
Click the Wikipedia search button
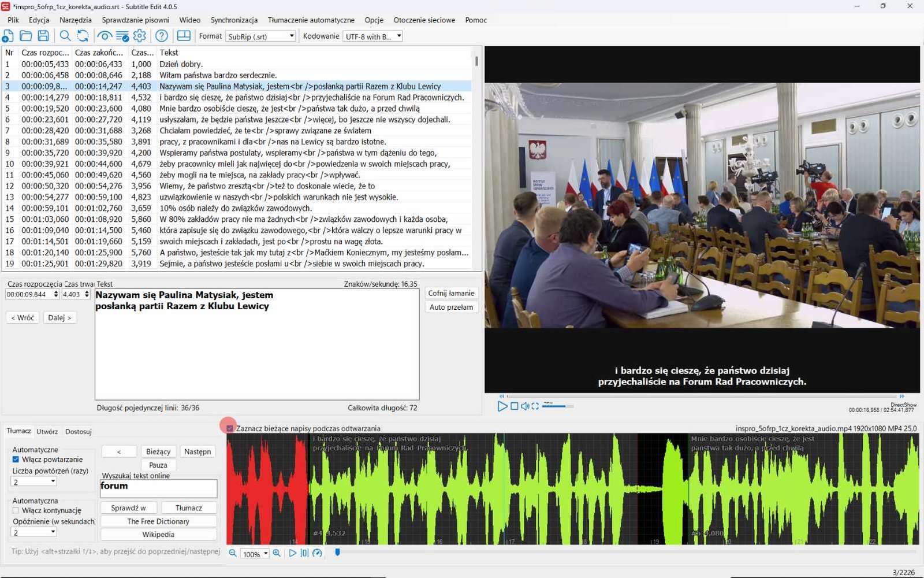pyautogui.click(x=158, y=535)
